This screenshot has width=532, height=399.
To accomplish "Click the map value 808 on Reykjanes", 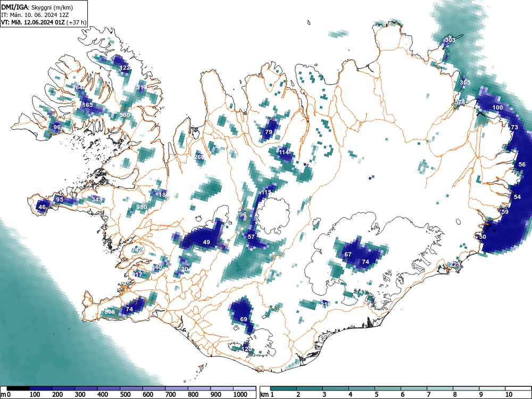I will pyautogui.click(x=110, y=312).
